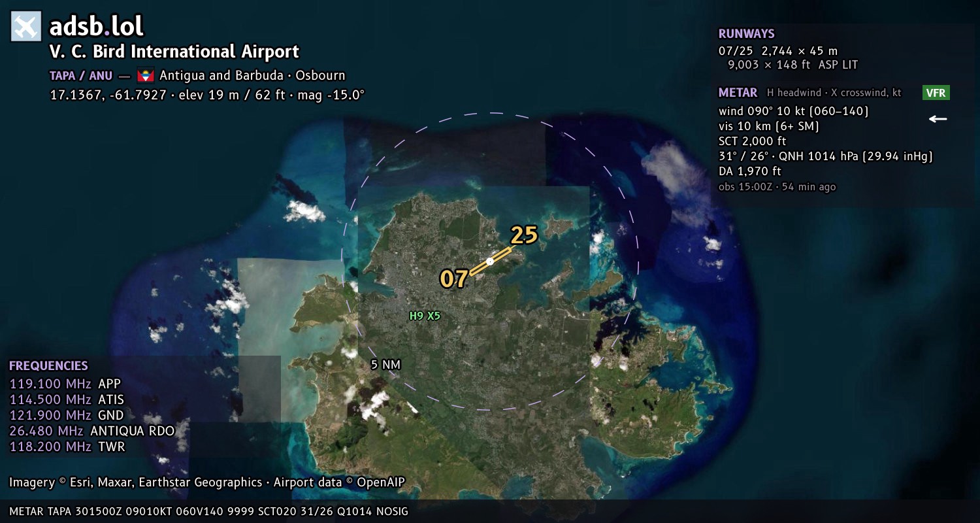
Task: Click the 114.500 MHz ATIS frequency row
Action: (x=67, y=399)
